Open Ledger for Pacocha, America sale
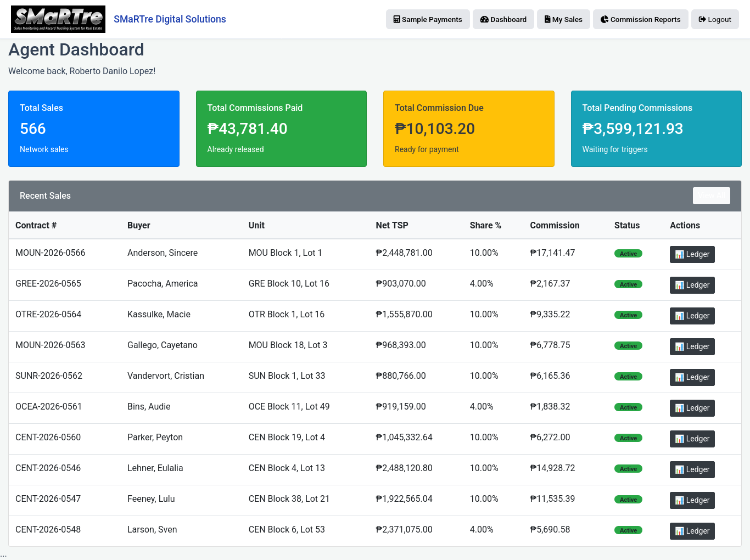750x560 pixels. pyautogui.click(x=692, y=285)
